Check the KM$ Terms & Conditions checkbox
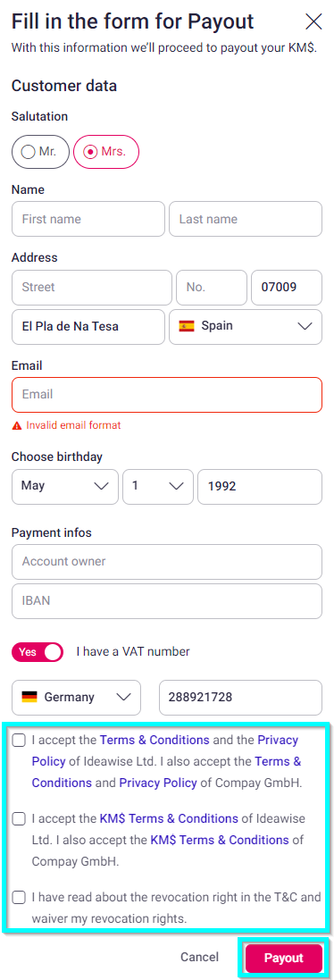Viewport: 334px width, 980px height. pos(19,818)
